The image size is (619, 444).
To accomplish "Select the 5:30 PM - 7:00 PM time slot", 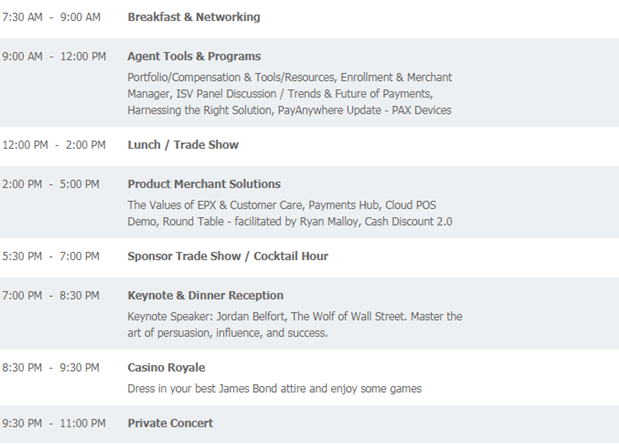I will [51, 256].
